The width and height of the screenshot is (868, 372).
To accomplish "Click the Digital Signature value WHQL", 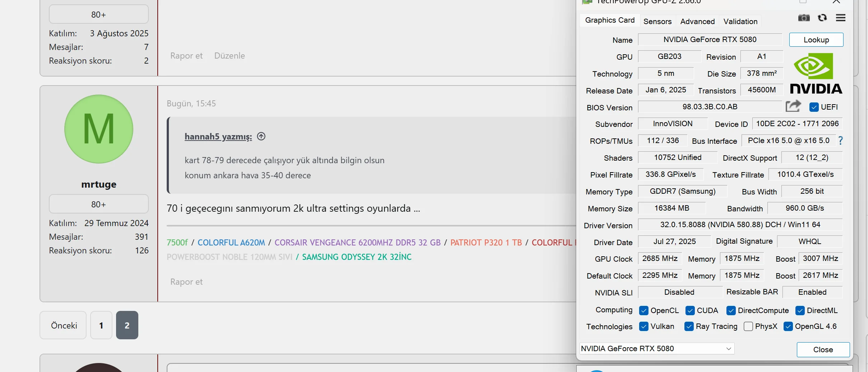I will coord(810,242).
